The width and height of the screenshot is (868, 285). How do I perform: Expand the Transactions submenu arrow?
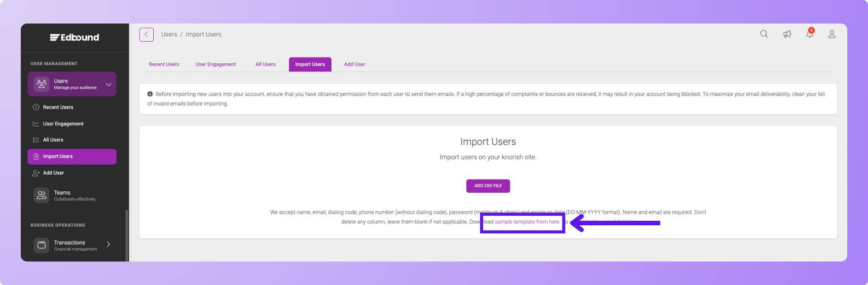(108, 245)
